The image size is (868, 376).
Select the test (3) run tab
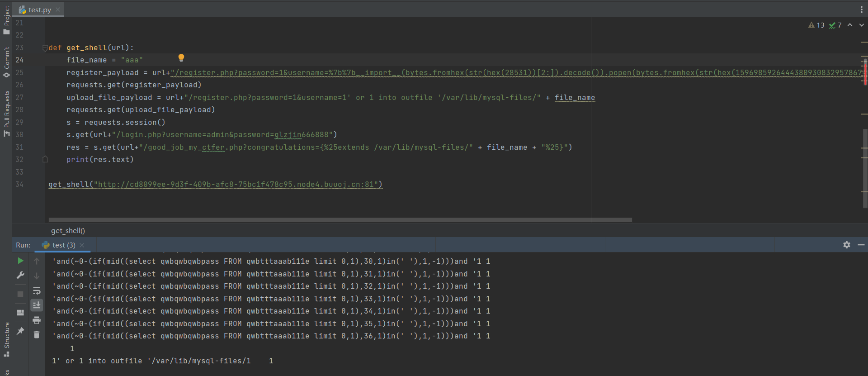pos(63,245)
